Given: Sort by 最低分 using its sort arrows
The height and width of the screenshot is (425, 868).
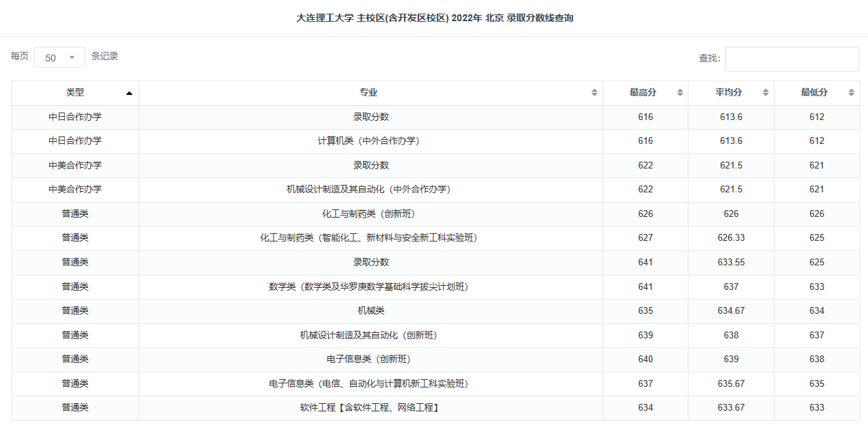Looking at the screenshot, I should 851,93.
